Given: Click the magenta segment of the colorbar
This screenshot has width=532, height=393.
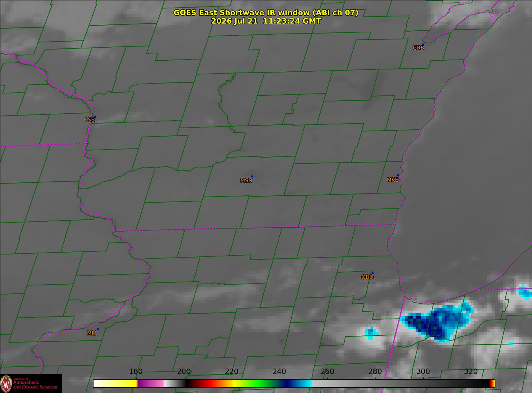Looking at the screenshot, I should (151, 383).
